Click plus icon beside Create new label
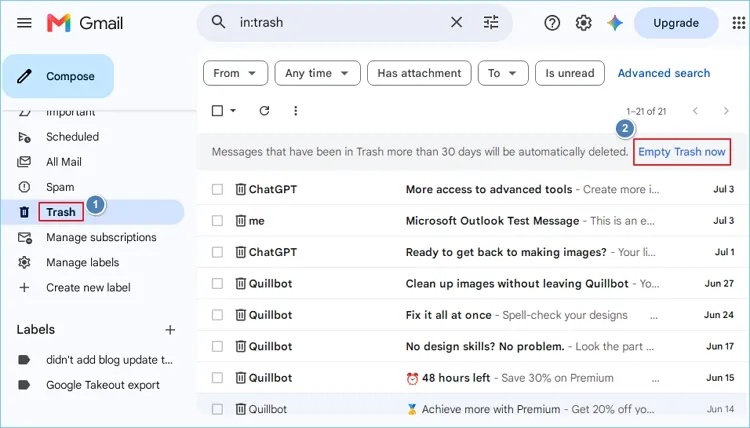750x428 pixels. [24, 287]
